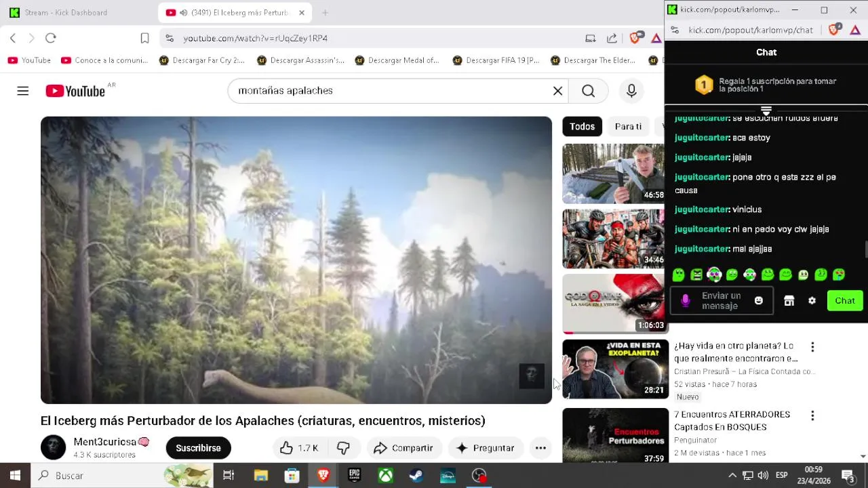Run the YouTube search magnifier button
Screen dimensions: 868x488
click(588, 91)
